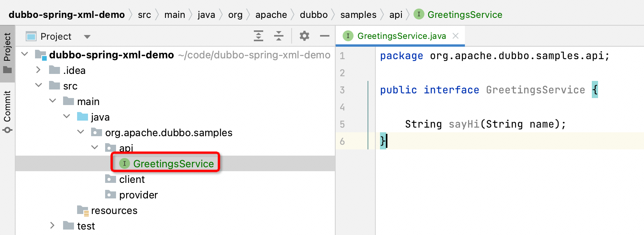Open Project panel settings gear
Screen dimensions: 644x235
click(x=304, y=36)
